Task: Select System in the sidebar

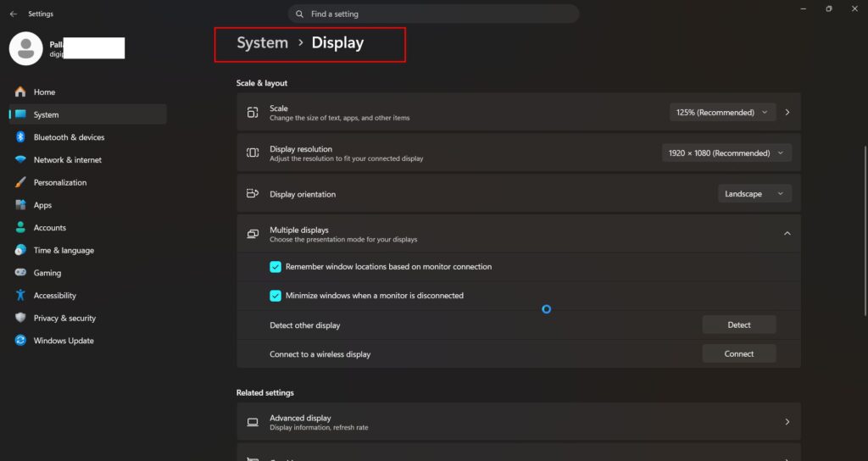Action: coord(87,114)
